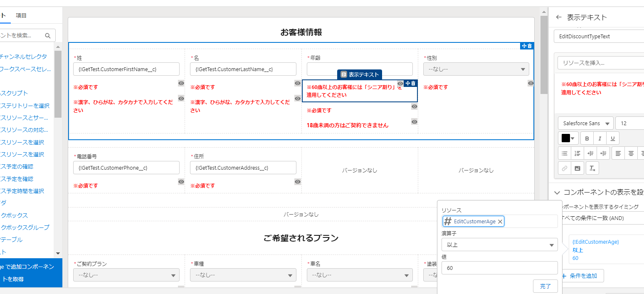Open the 演算子 dropdown showing 以上
The height and width of the screenshot is (294, 644).
coord(499,245)
